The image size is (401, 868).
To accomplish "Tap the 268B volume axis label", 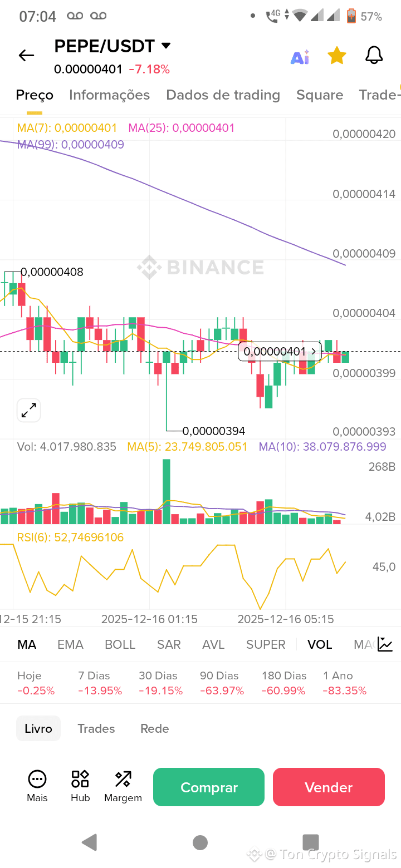I will click(382, 467).
